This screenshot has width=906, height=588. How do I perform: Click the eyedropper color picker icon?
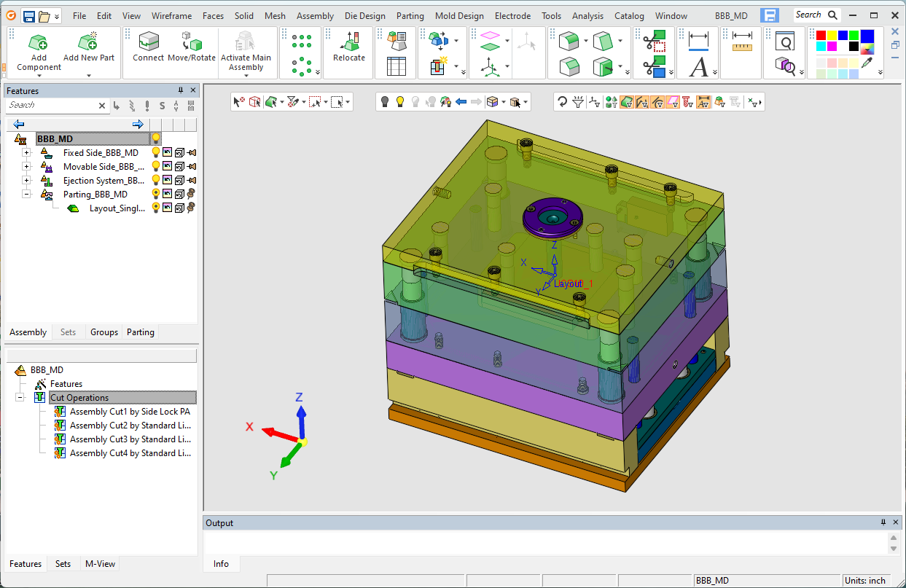(x=867, y=63)
